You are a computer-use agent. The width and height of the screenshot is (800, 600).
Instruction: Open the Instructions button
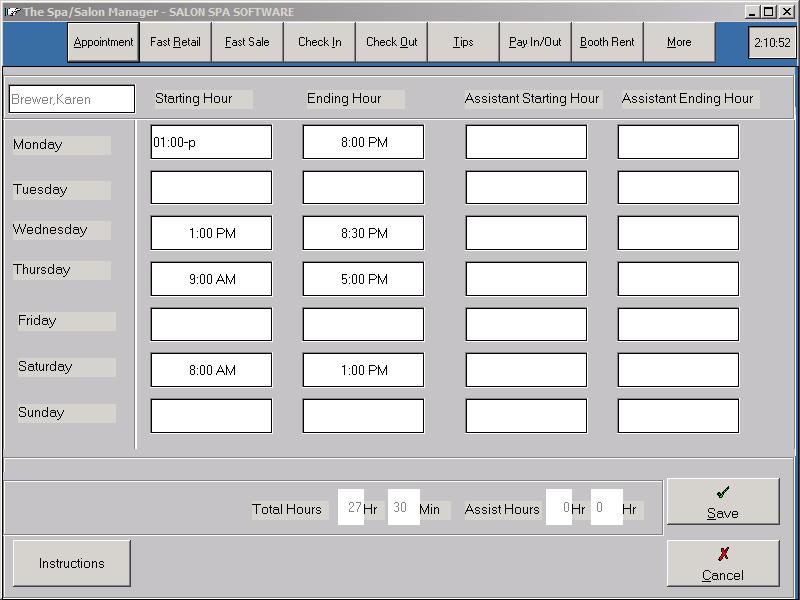(x=71, y=563)
